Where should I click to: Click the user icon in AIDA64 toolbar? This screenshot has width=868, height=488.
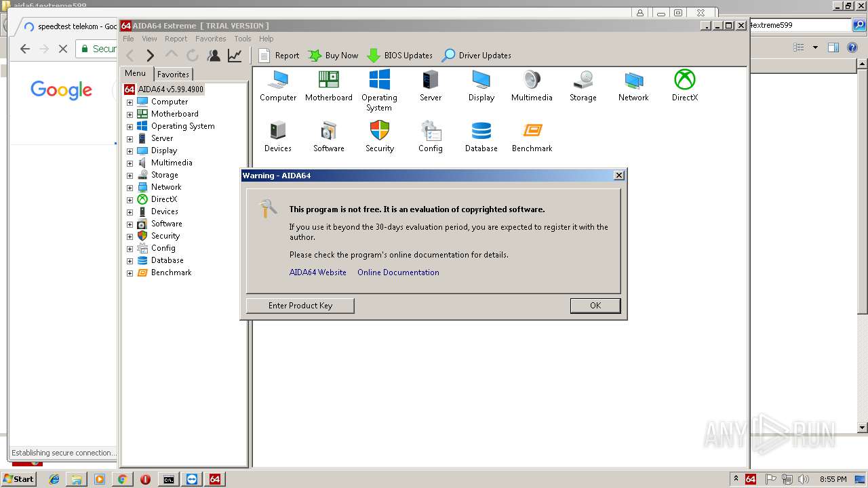point(214,56)
